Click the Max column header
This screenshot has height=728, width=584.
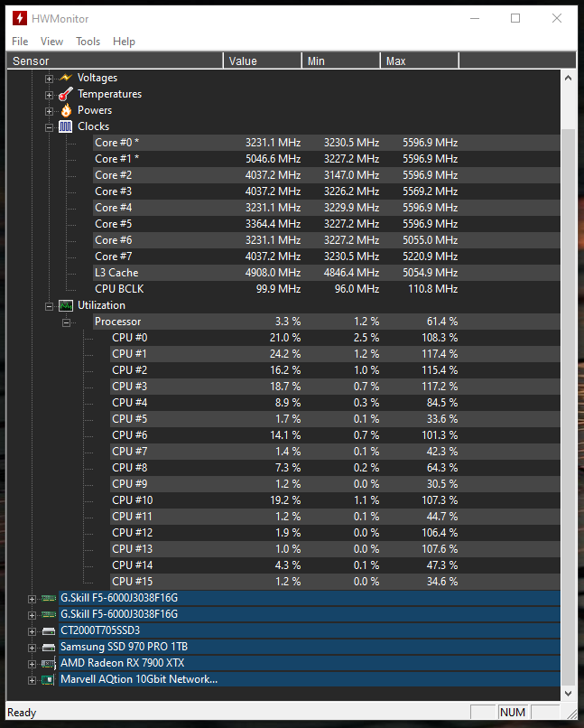point(420,61)
